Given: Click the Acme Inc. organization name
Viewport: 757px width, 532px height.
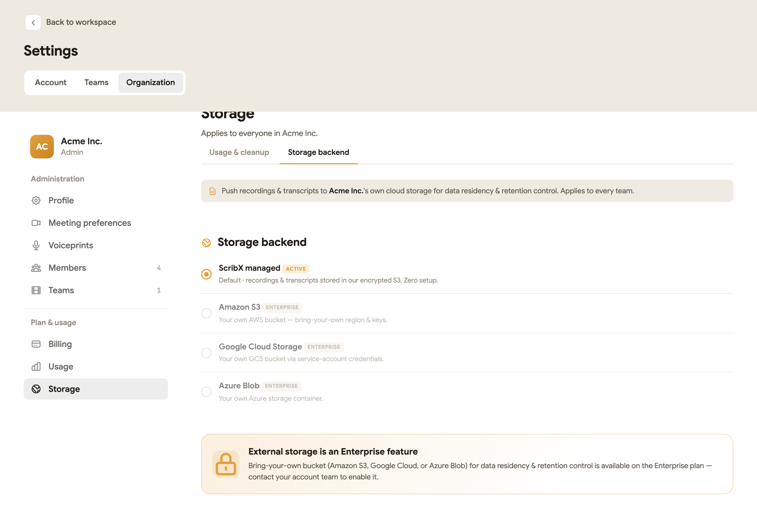Looking at the screenshot, I should [82, 141].
